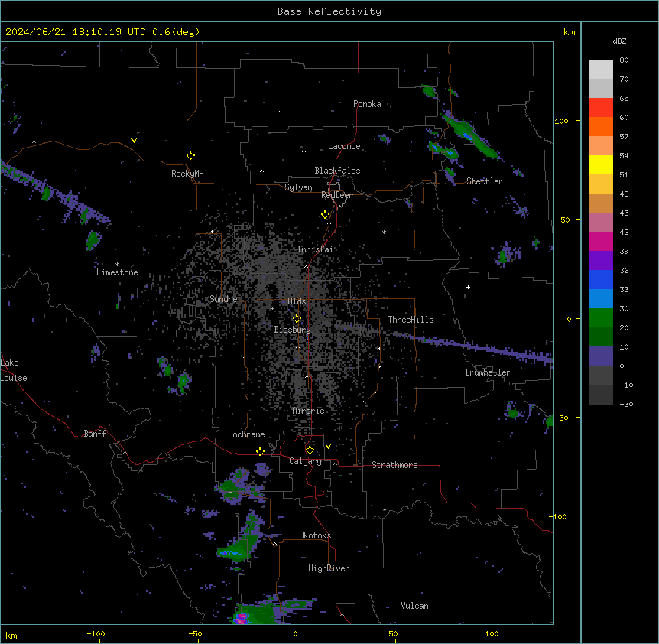659x644 pixels.
Task: Select the Vulcan label
Action: click(415, 606)
